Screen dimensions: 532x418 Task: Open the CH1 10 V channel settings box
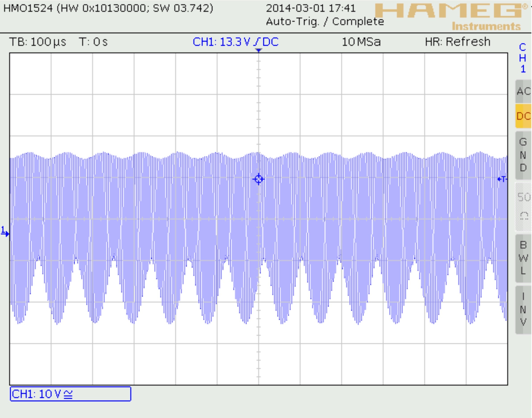(70, 394)
